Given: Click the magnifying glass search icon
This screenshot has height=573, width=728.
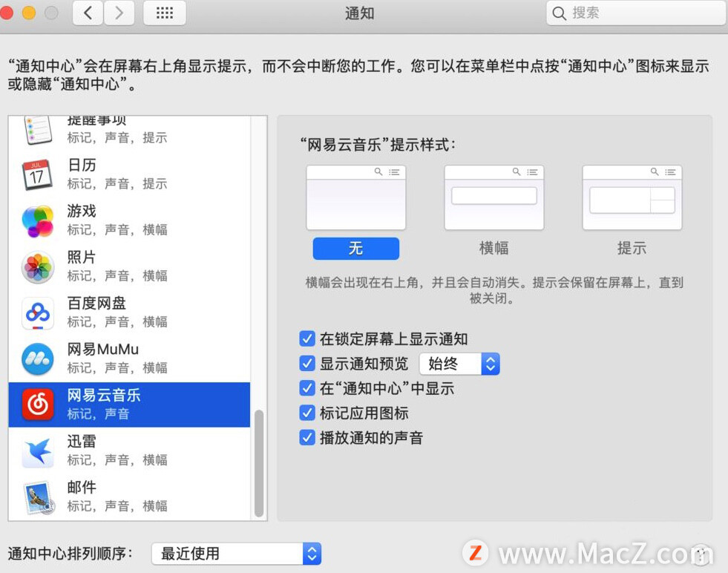Looking at the screenshot, I should point(559,13).
